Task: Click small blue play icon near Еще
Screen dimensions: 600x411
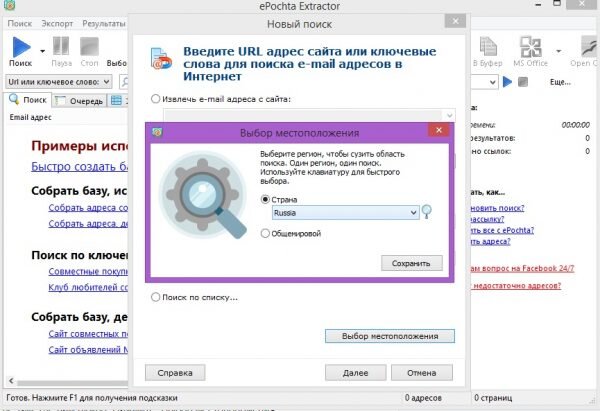Action: tap(507, 82)
